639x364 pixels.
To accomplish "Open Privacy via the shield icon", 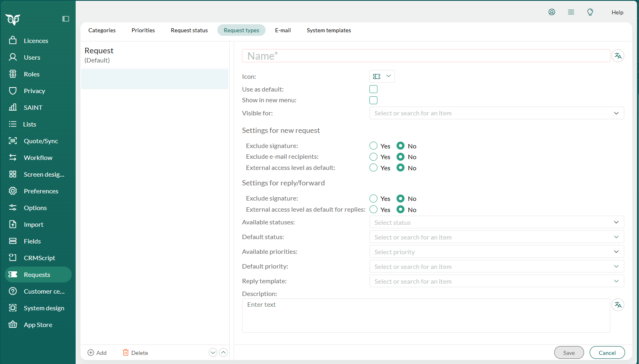I will coord(13,91).
